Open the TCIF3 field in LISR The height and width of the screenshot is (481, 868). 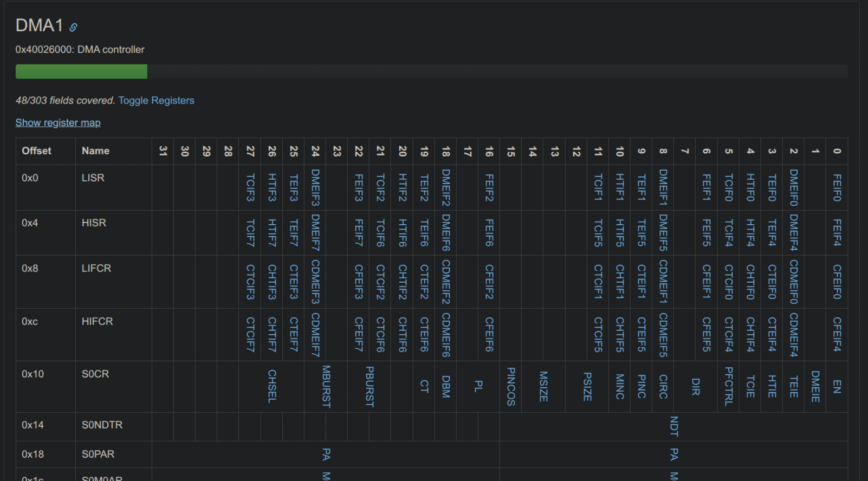click(250, 187)
